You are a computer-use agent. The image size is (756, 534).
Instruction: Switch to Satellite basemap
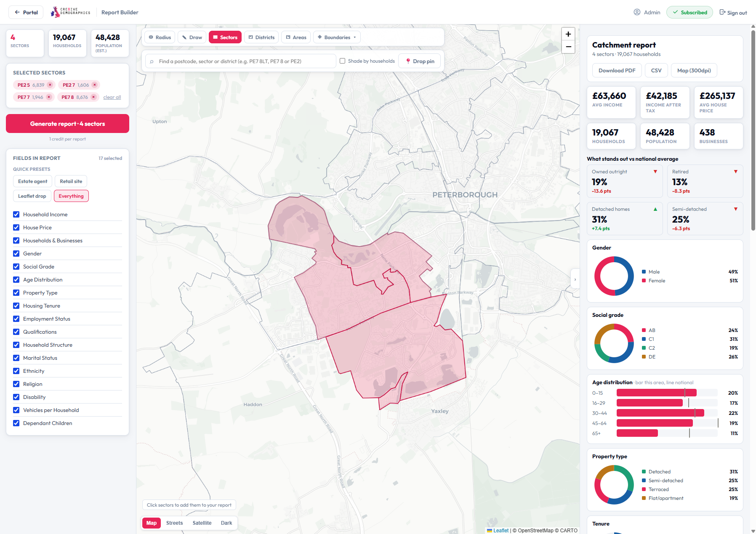tap(202, 523)
